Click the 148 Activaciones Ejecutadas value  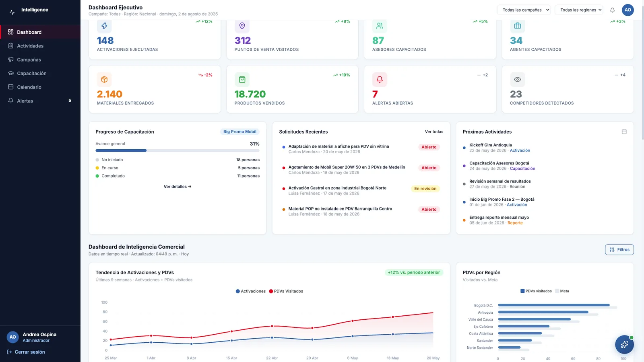tap(105, 41)
